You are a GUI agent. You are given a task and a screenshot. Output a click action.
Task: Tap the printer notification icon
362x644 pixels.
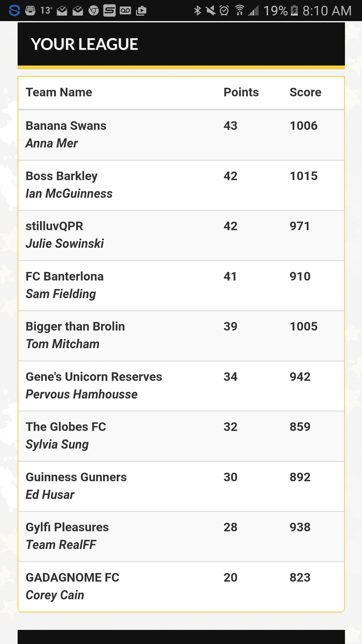pos(30,11)
